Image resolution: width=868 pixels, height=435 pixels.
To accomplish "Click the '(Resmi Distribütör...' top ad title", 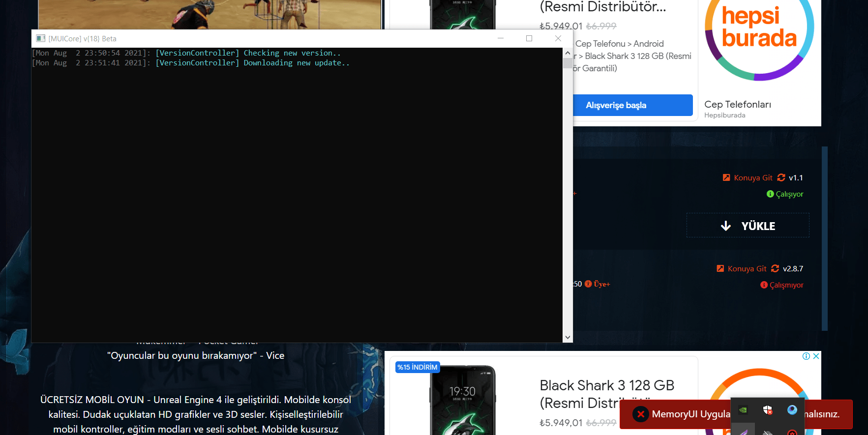I will point(603,7).
